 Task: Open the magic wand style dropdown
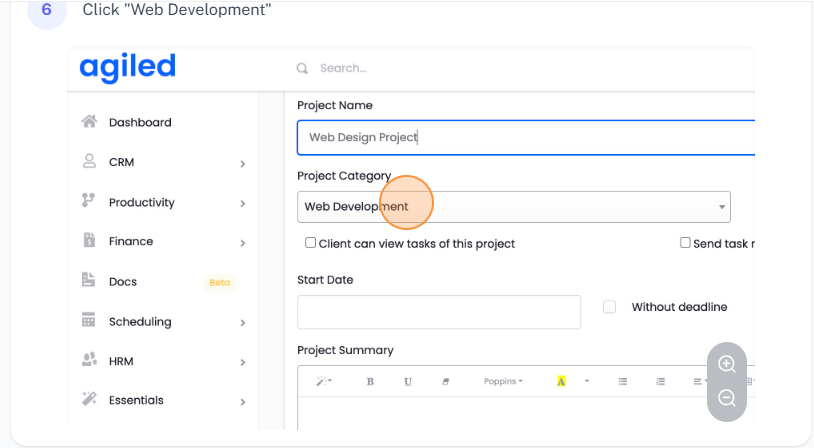coord(324,381)
